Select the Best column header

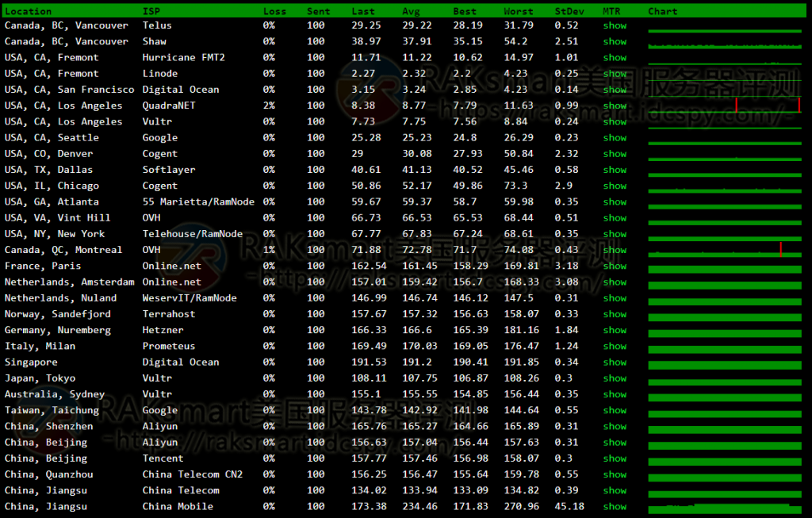(x=465, y=11)
